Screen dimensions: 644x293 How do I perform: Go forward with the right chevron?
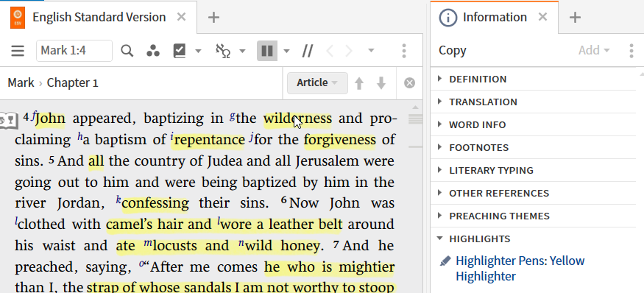[x=349, y=51]
